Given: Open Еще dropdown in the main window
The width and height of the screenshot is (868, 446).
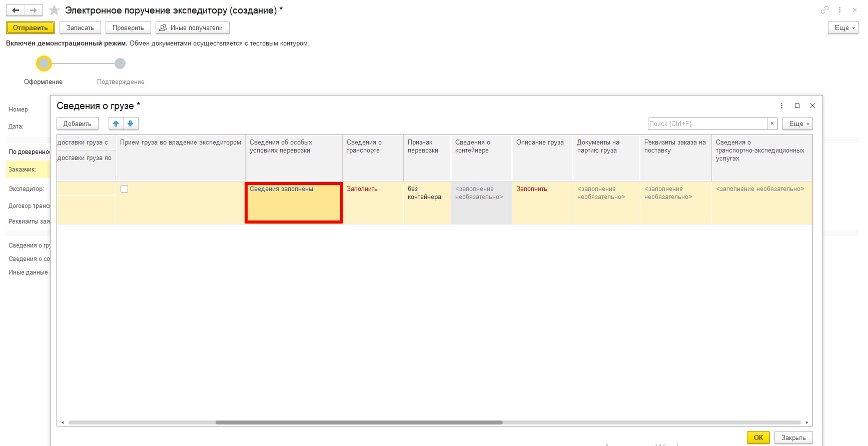Looking at the screenshot, I should pyautogui.click(x=843, y=27).
